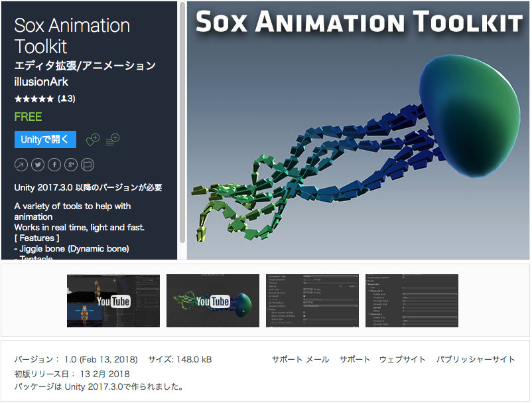Open パブリッシャーサイト link
This screenshot has height=403, width=532.
(x=476, y=359)
